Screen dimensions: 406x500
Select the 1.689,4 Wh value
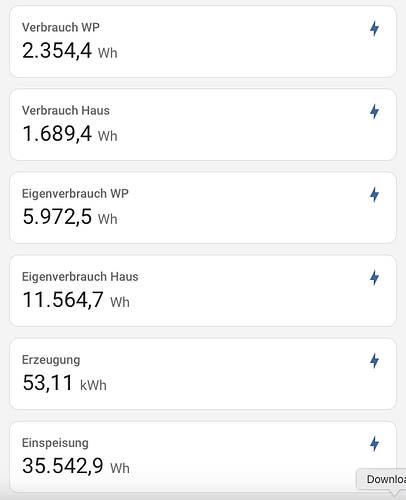pyautogui.click(x=70, y=134)
